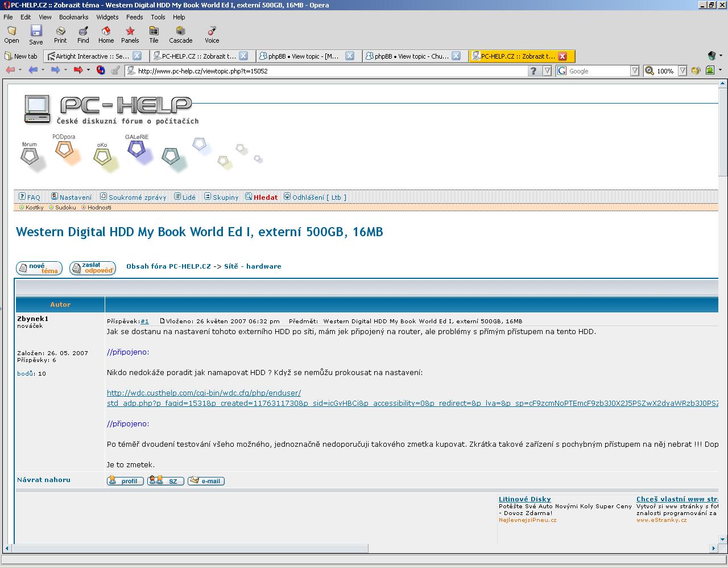Open the closed tabs trash can
The height and width of the screenshot is (568, 728).
tap(712, 56)
